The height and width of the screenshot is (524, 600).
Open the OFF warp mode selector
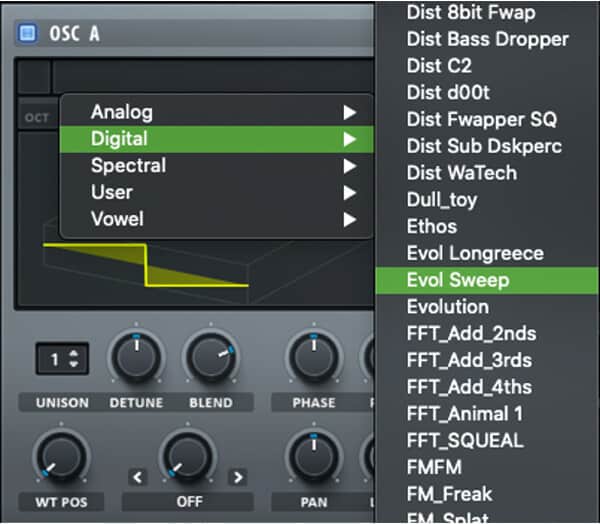188,502
